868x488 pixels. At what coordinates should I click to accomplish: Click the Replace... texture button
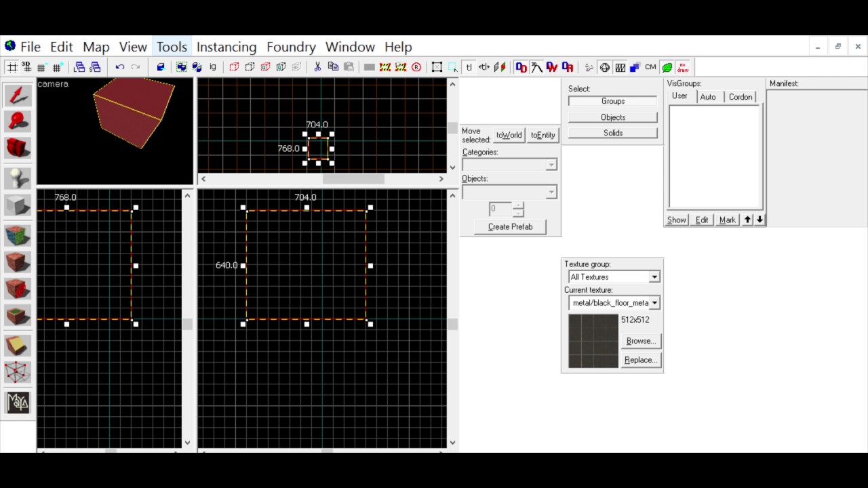pos(641,360)
